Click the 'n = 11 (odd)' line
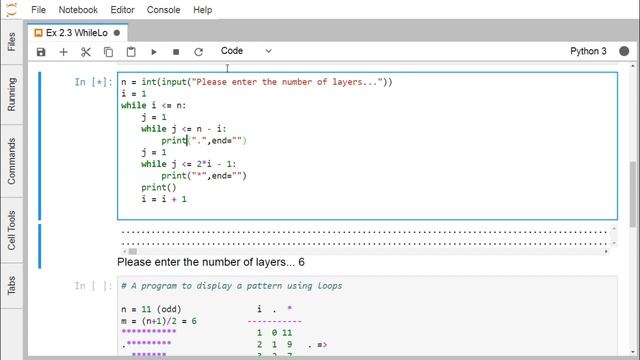 pos(151,309)
